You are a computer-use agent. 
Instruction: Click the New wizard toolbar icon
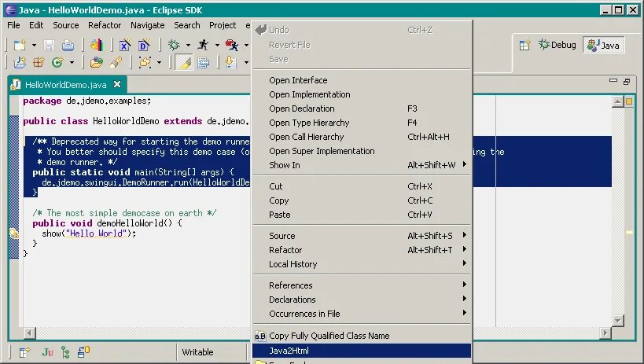[20, 45]
